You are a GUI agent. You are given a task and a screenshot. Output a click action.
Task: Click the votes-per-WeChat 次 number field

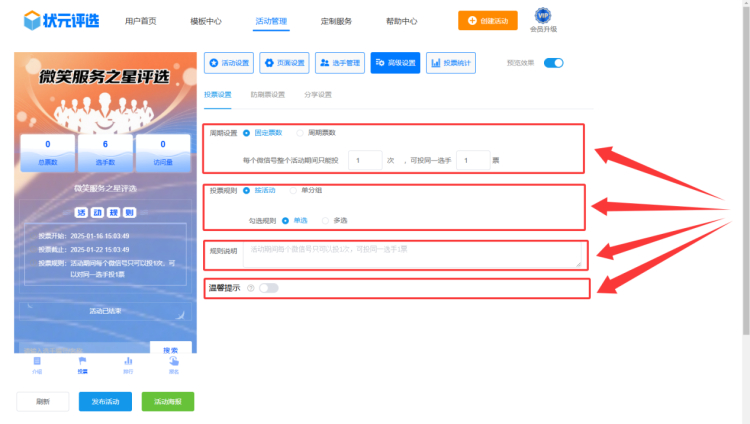tap(366, 159)
